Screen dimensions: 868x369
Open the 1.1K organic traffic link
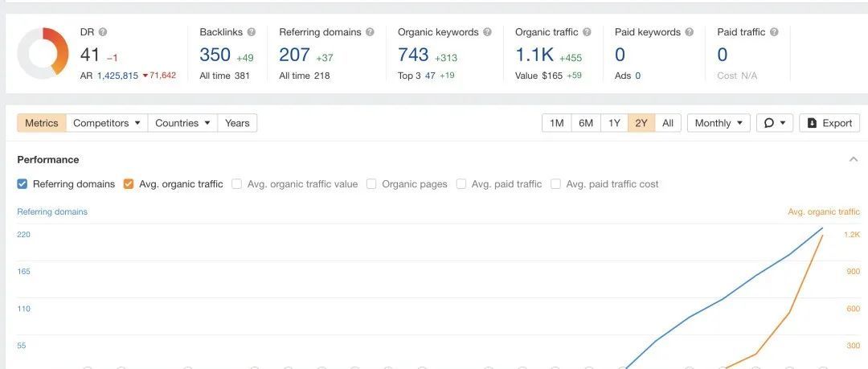click(534, 55)
